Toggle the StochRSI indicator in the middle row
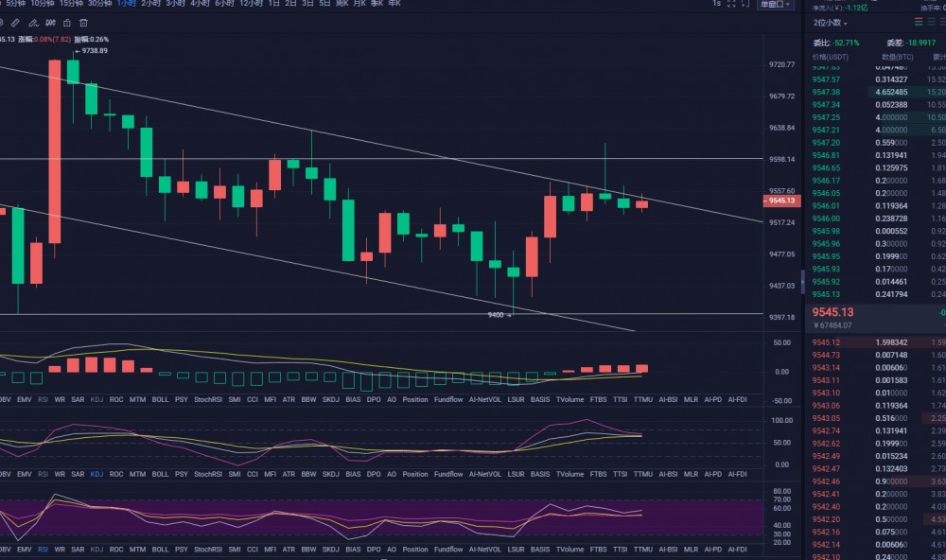Image resolution: width=946 pixels, height=560 pixels. point(207,471)
